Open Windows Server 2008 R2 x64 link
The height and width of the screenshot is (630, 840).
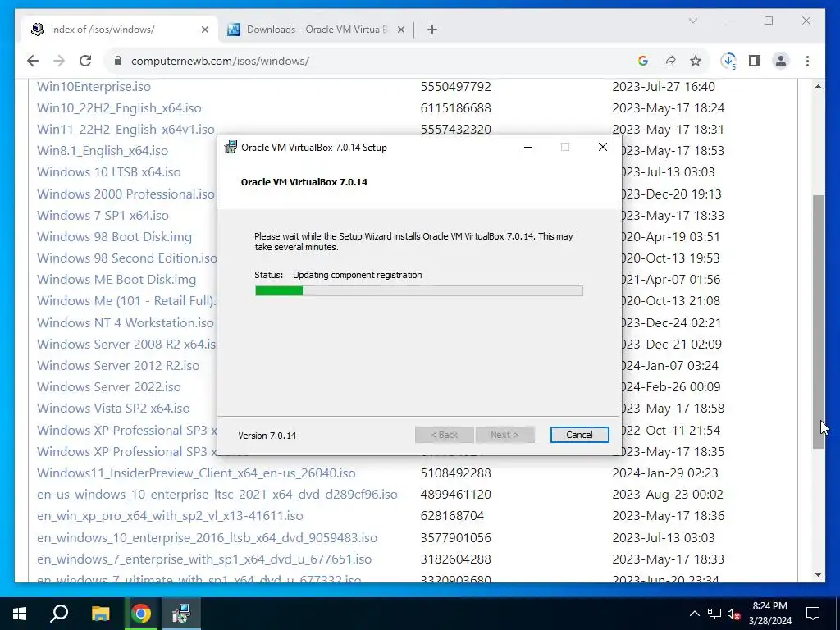point(126,344)
